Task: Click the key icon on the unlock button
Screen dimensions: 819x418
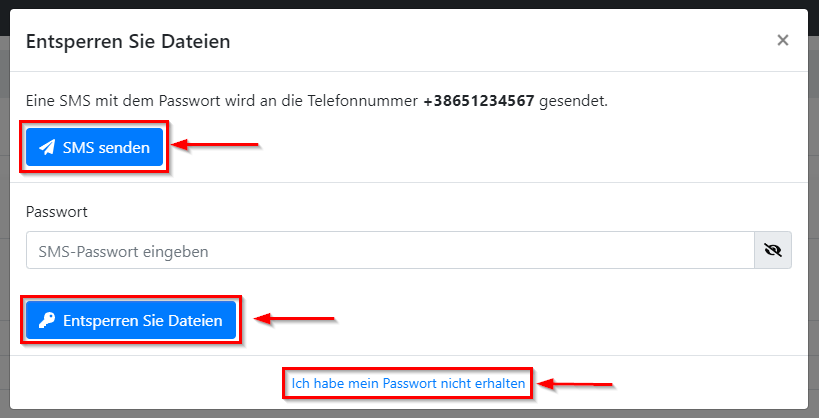Action: pos(47,321)
